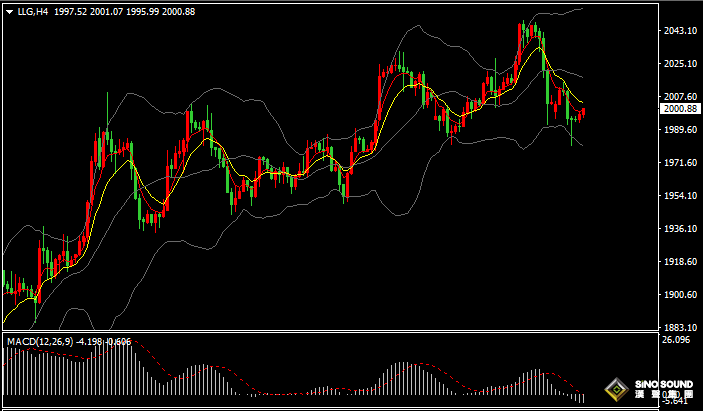Click the 1900.60 price axis label

coord(680,295)
